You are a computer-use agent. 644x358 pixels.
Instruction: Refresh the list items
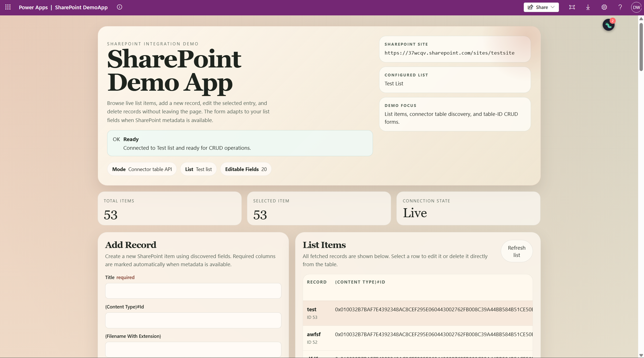point(516,251)
